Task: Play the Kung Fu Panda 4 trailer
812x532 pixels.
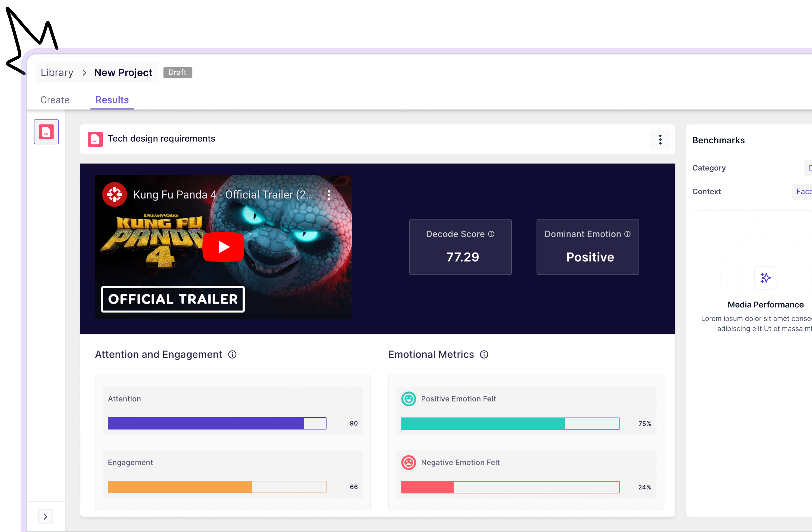Action: [x=223, y=247]
